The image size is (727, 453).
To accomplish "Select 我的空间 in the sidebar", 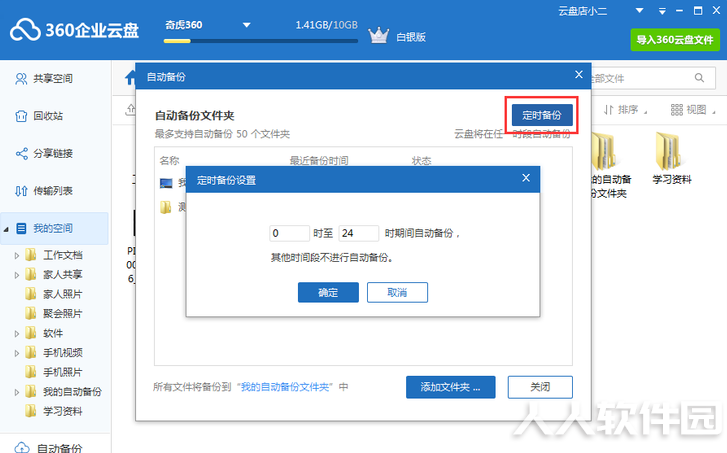I will click(x=54, y=228).
